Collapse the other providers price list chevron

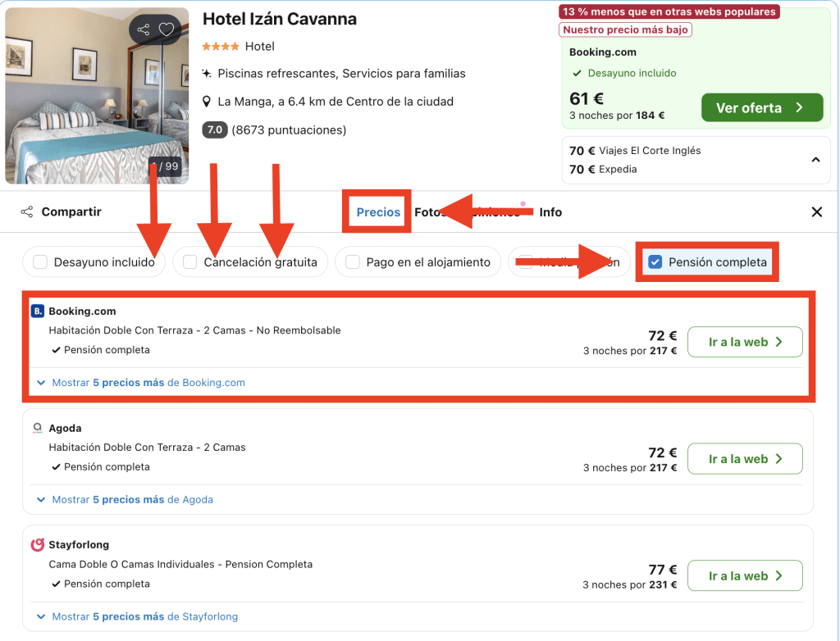click(815, 160)
